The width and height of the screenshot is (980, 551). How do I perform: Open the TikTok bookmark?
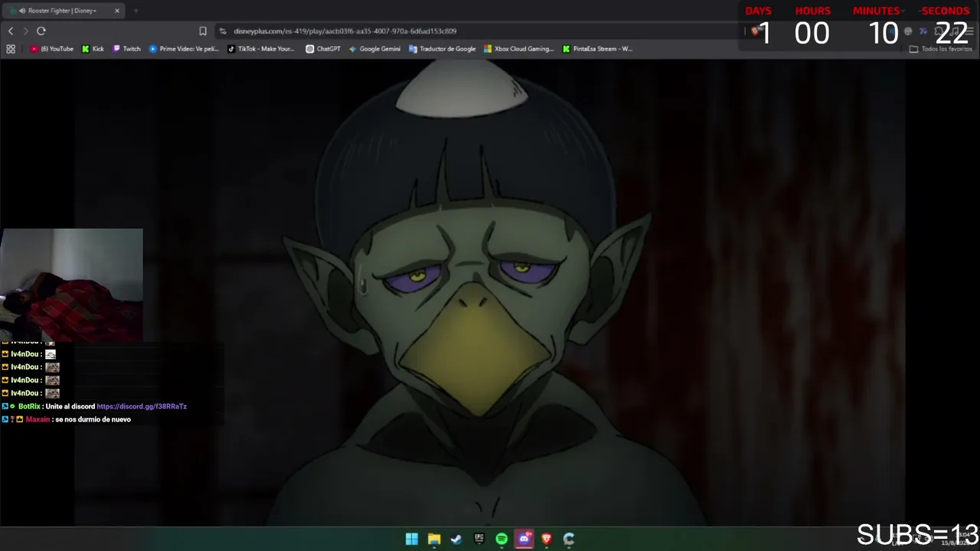tap(261, 49)
